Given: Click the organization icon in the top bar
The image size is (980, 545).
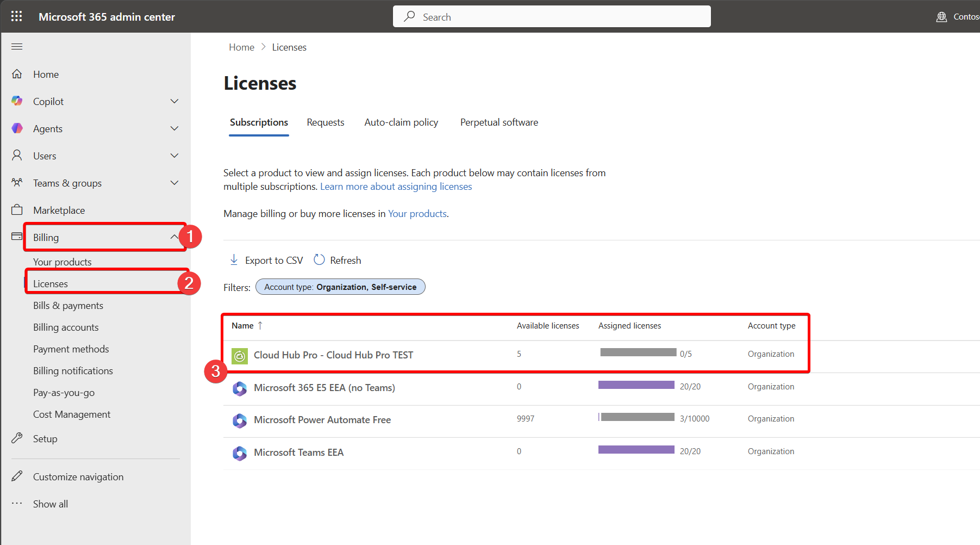Looking at the screenshot, I should [x=941, y=17].
